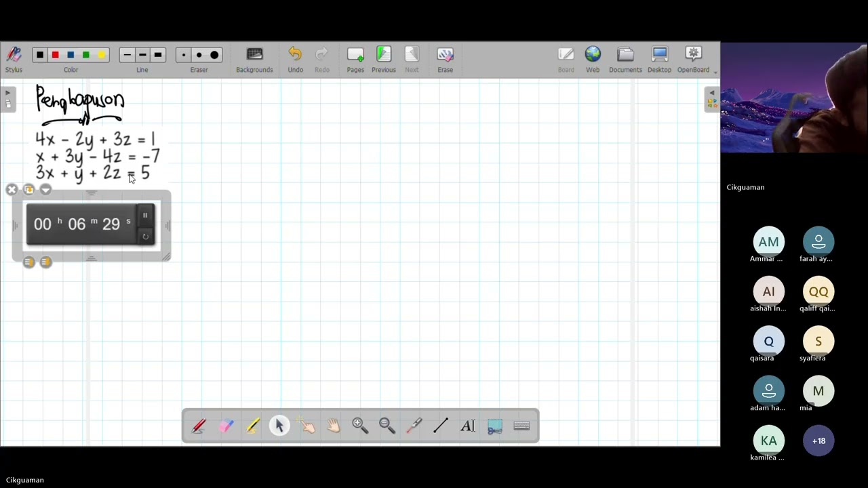Activate the laser pointer tool

(414, 426)
